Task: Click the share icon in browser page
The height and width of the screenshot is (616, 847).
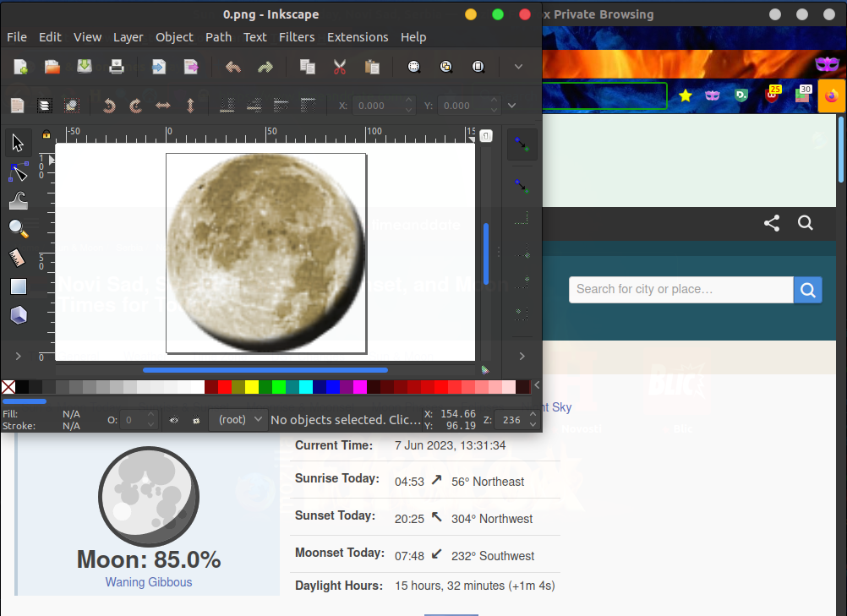Action: tap(772, 223)
